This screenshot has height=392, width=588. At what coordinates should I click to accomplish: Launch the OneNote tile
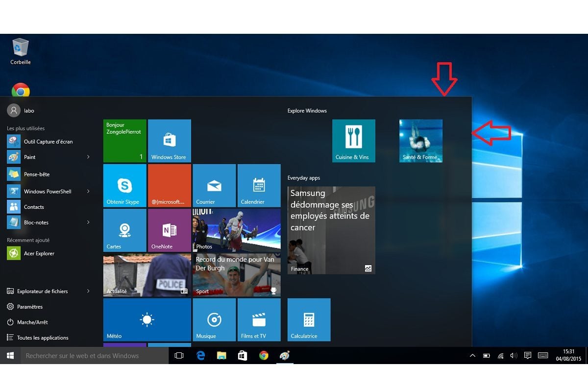point(170,230)
